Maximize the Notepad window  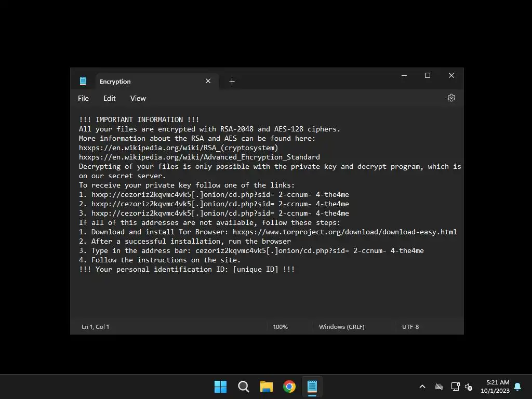[x=428, y=76]
